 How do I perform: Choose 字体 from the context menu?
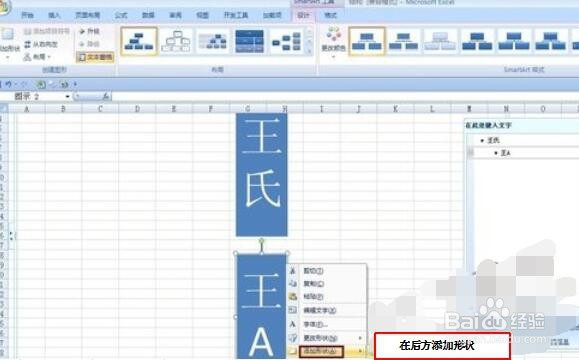coord(327,324)
